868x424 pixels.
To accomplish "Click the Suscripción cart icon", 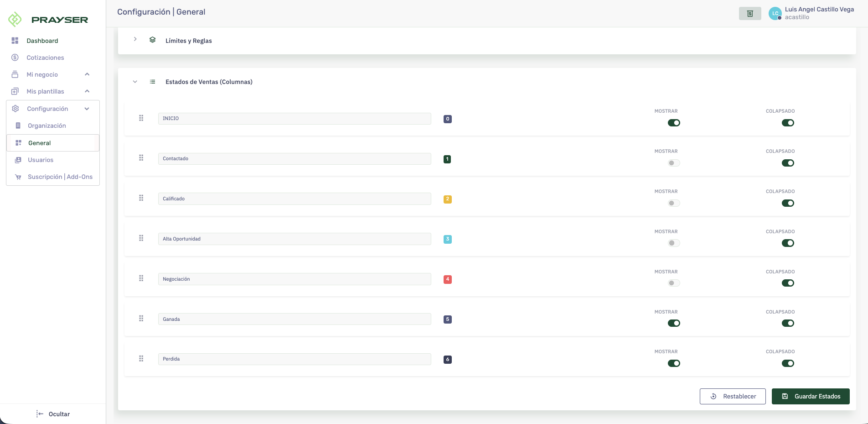I will click(x=18, y=177).
